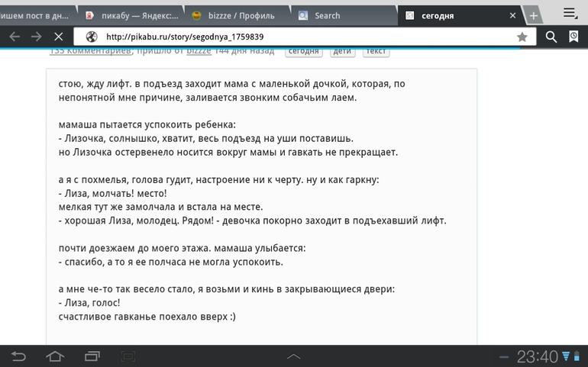
Task: Close the сегодня tab
Action: pyautogui.click(x=512, y=16)
